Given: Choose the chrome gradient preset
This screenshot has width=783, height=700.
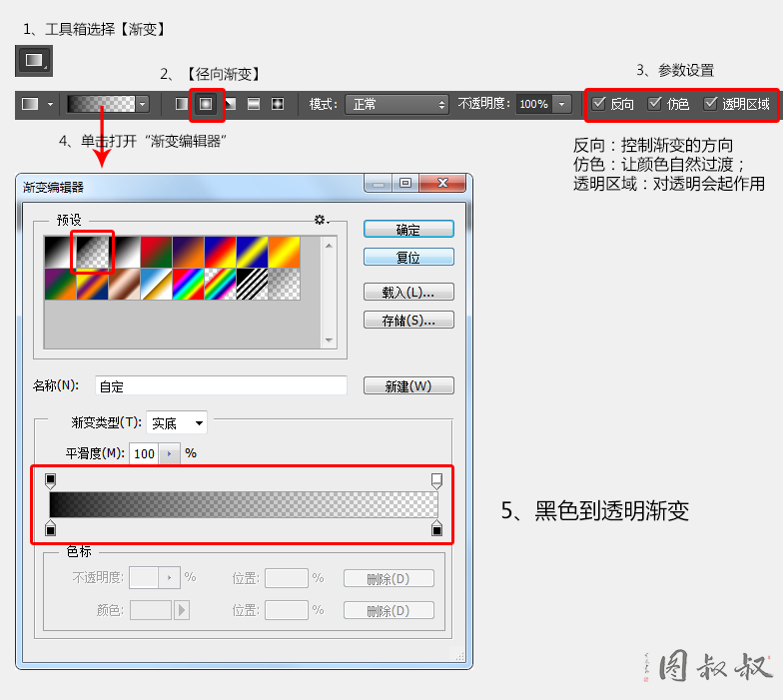Looking at the screenshot, I should pos(156,284).
